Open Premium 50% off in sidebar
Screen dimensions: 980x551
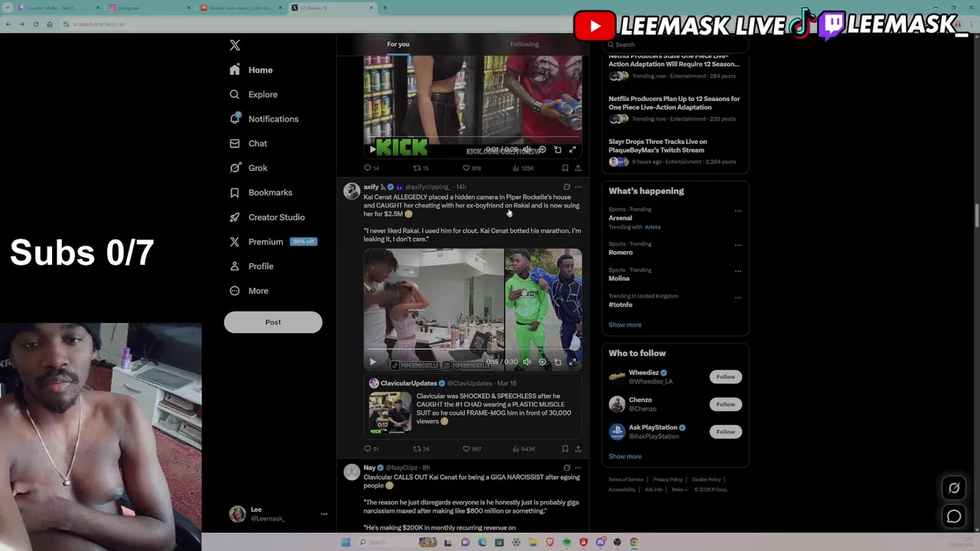273,241
